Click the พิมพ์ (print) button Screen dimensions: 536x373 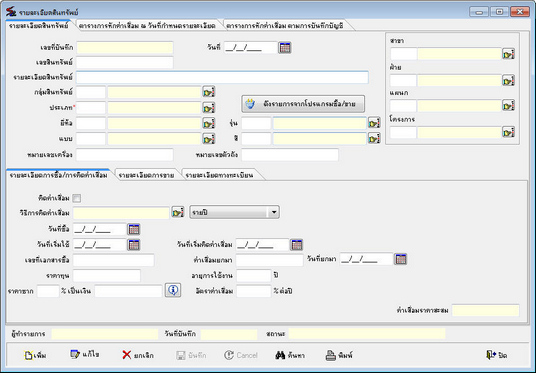[x=339, y=355]
